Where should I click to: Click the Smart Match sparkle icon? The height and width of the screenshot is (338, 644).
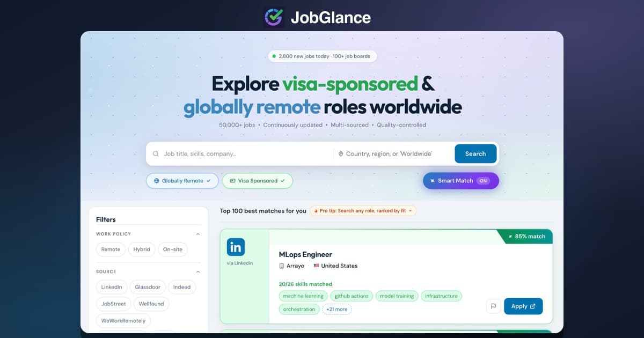432,181
